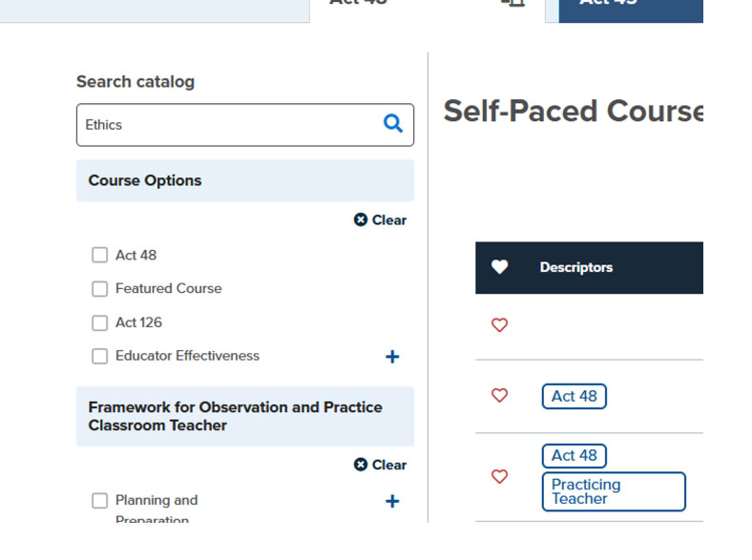
Task: Favorite the first course row heart
Action: [499, 325]
